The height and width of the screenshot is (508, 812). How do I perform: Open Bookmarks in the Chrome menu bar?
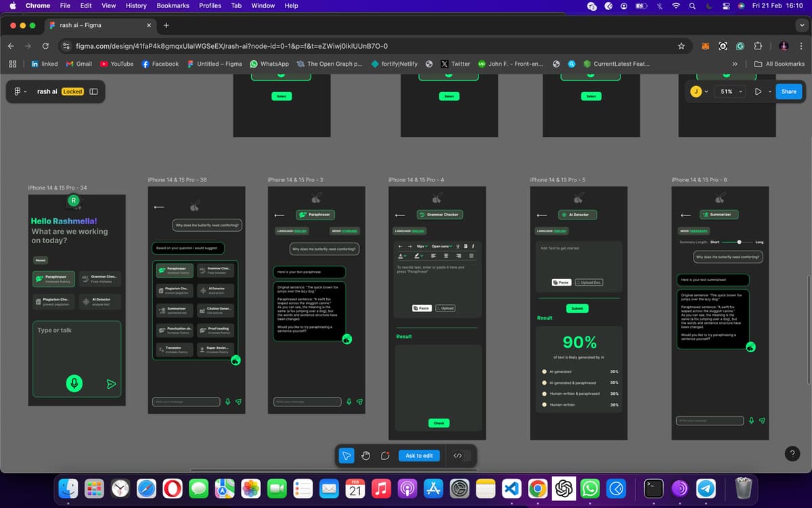point(173,5)
